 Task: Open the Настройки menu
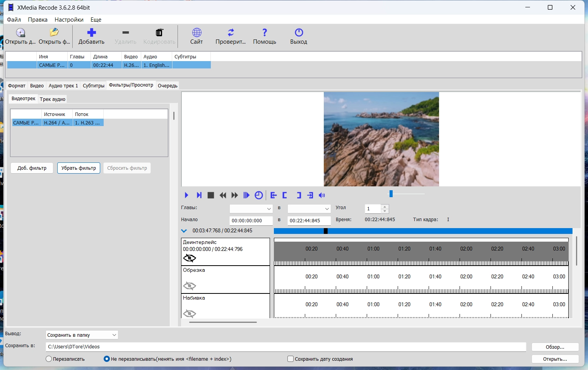pyautogui.click(x=69, y=19)
